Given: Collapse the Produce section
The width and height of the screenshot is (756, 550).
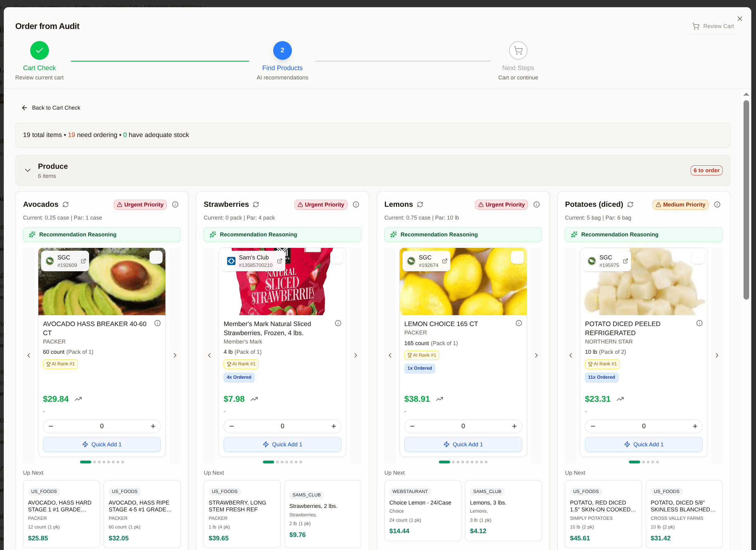Looking at the screenshot, I should click(x=28, y=170).
